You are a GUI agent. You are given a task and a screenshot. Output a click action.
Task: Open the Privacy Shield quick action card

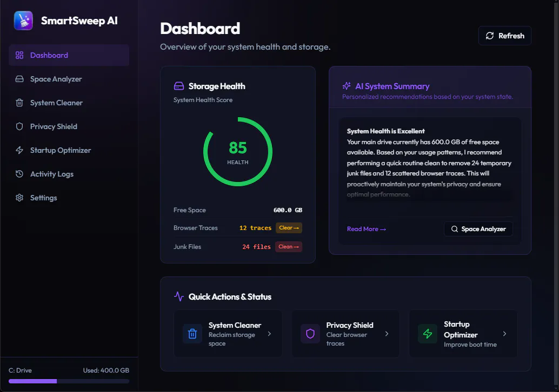[x=345, y=334]
